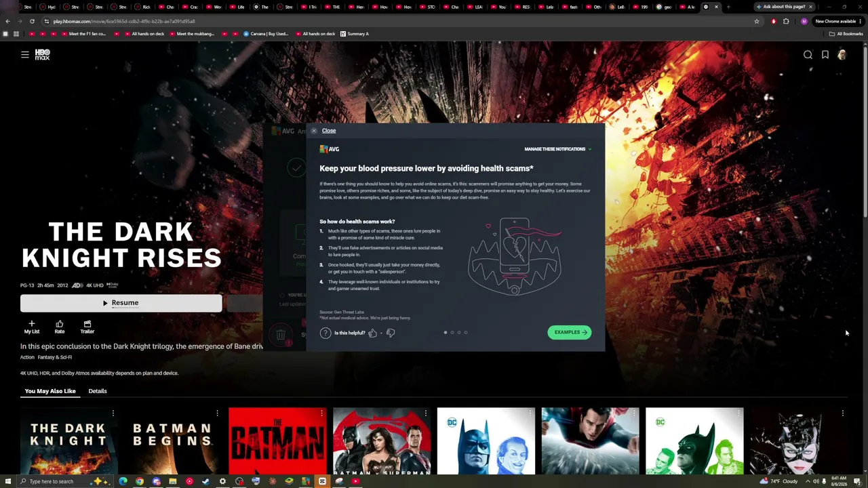Open the All Bookmarks folder
The height and width of the screenshot is (488, 868).
(x=846, y=34)
